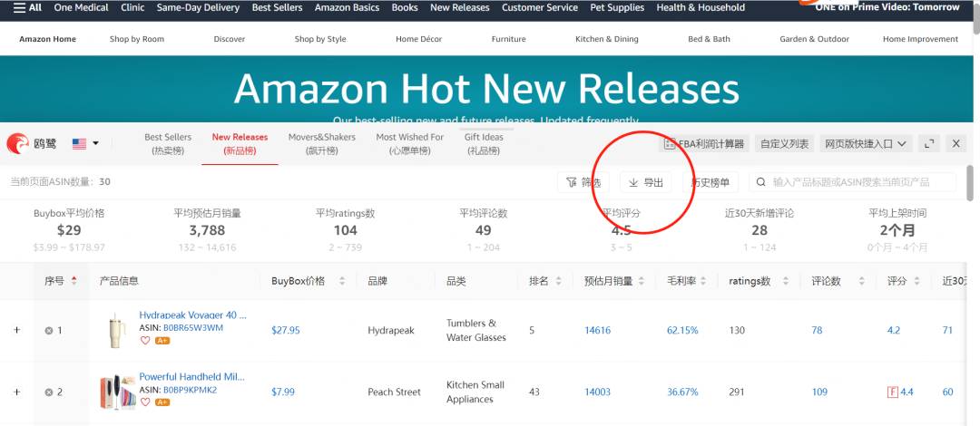Viewport: 980px width, 426px height.
Task: Switch to Best Sellers (热卖榜) tab
Action: pos(168,144)
